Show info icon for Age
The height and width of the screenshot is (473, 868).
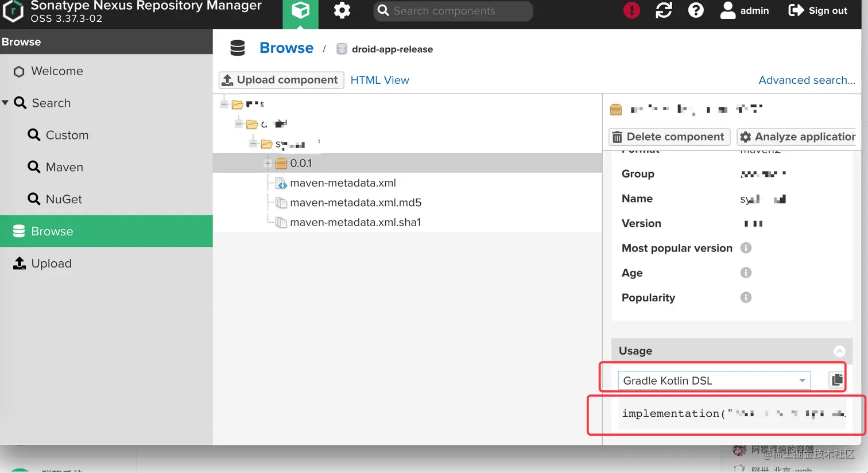coord(746,273)
